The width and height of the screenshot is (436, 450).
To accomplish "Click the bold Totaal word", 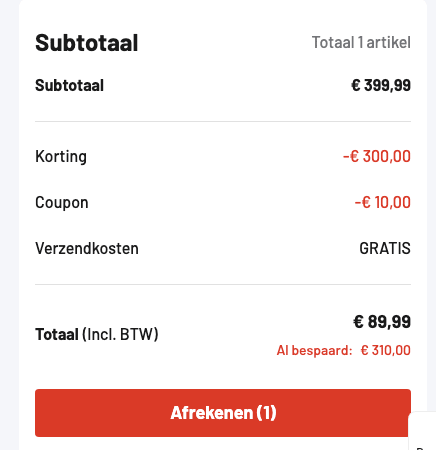I will tap(57, 334).
